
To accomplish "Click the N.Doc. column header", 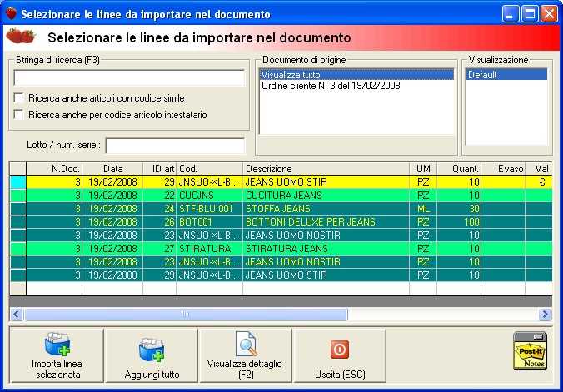I will (54, 169).
